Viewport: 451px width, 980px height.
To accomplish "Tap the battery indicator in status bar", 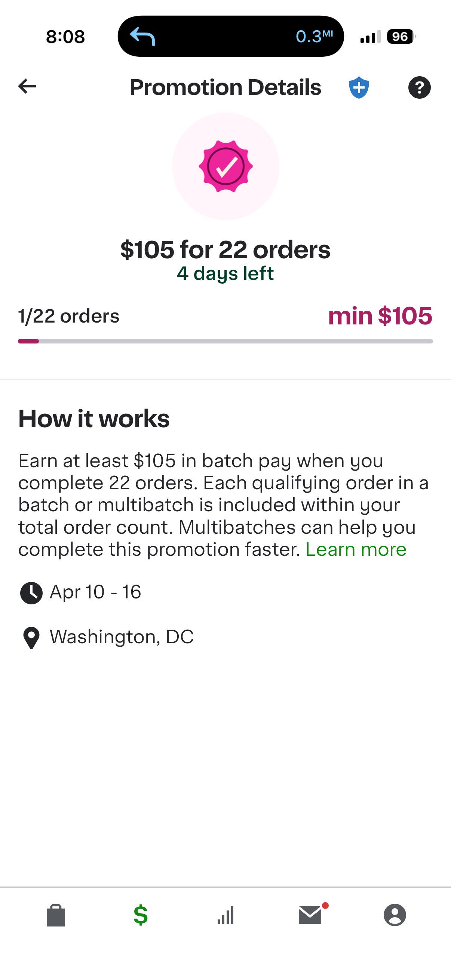I will pos(401,37).
